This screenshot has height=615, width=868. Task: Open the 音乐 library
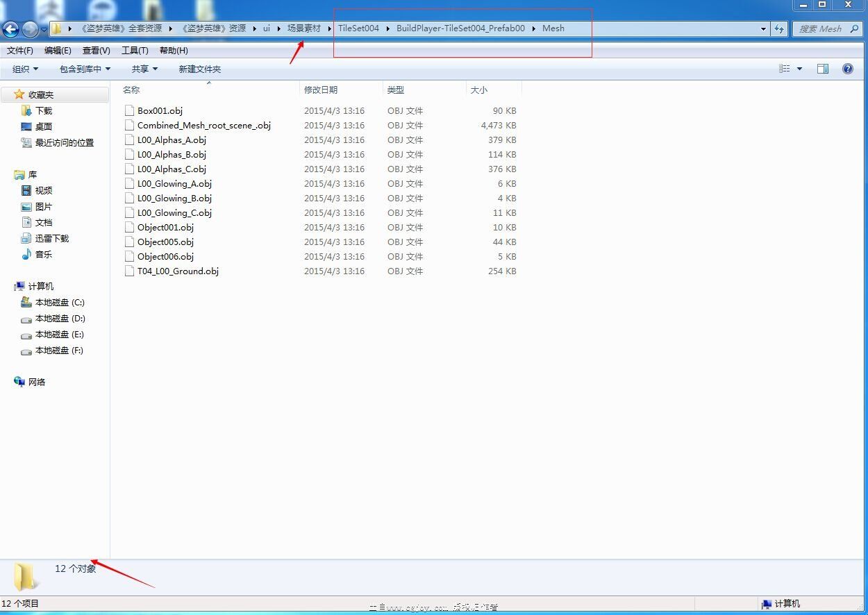click(44, 255)
